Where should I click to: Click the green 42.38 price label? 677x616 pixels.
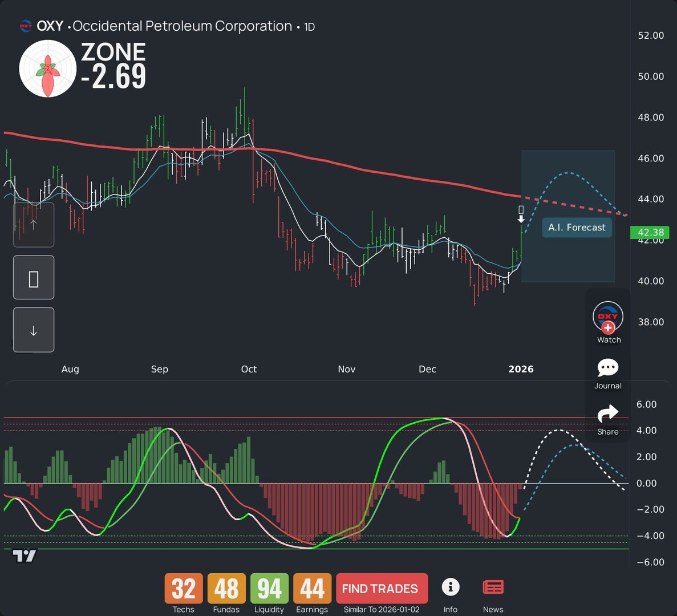tap(650, 233)
